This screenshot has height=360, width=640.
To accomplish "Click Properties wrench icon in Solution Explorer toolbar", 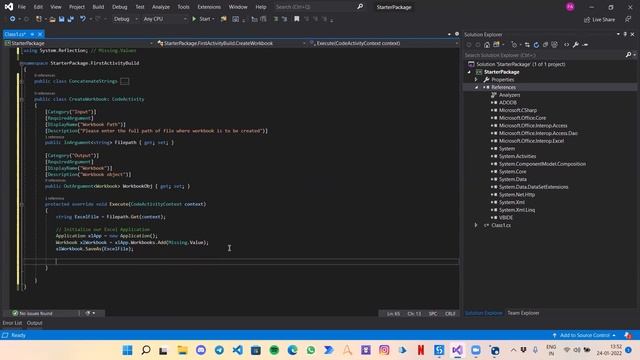I will pyautogui.click(x=576, y=45).
